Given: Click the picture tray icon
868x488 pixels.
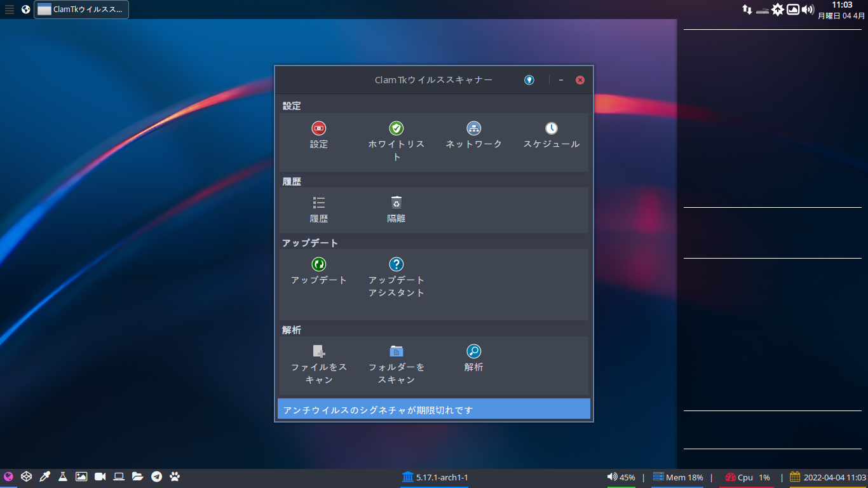Looking at the screenshot, I should pos(793,10).
